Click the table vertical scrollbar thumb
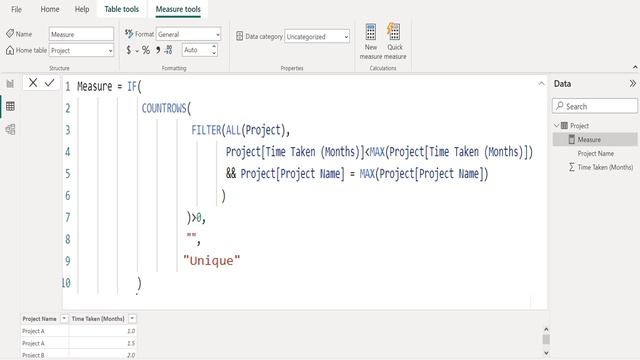 click(x=546, y=340)
